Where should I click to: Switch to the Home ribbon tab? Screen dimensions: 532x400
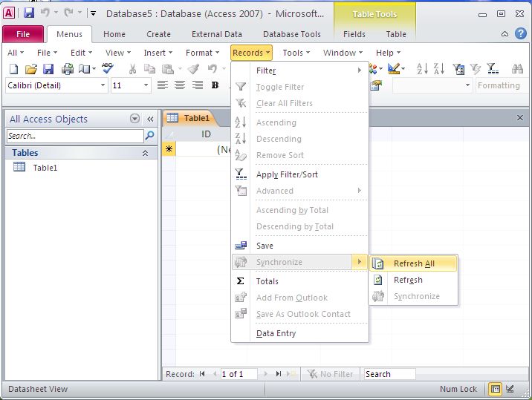114,34
